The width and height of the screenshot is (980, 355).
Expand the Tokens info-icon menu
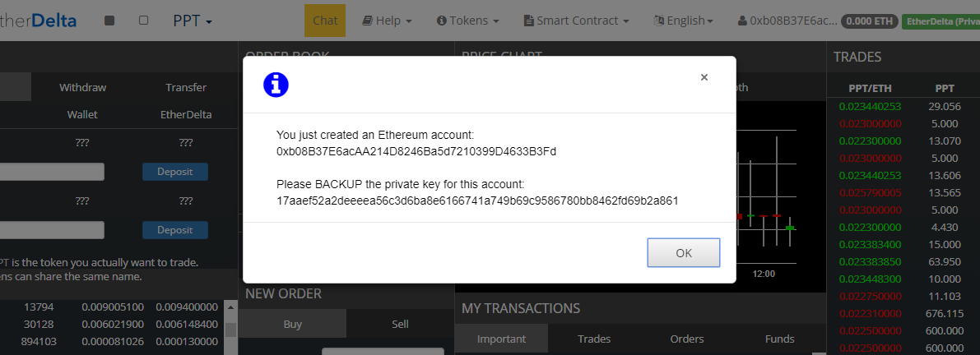pos(467,21)
